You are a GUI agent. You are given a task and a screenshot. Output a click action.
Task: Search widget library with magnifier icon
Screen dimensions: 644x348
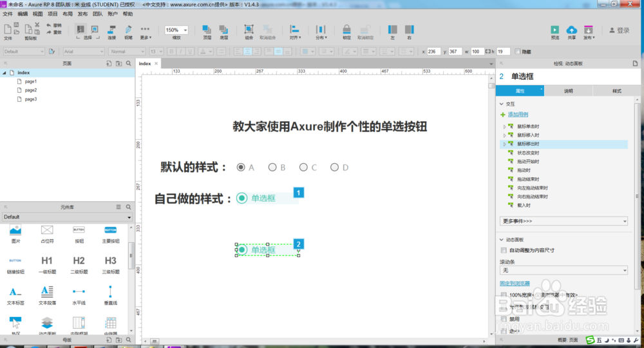point(129,207)
